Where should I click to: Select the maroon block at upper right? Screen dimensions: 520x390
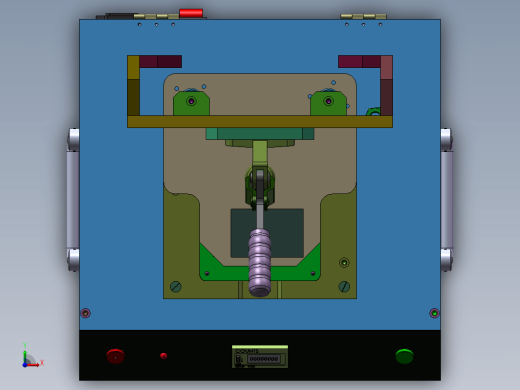coord(359,62)
